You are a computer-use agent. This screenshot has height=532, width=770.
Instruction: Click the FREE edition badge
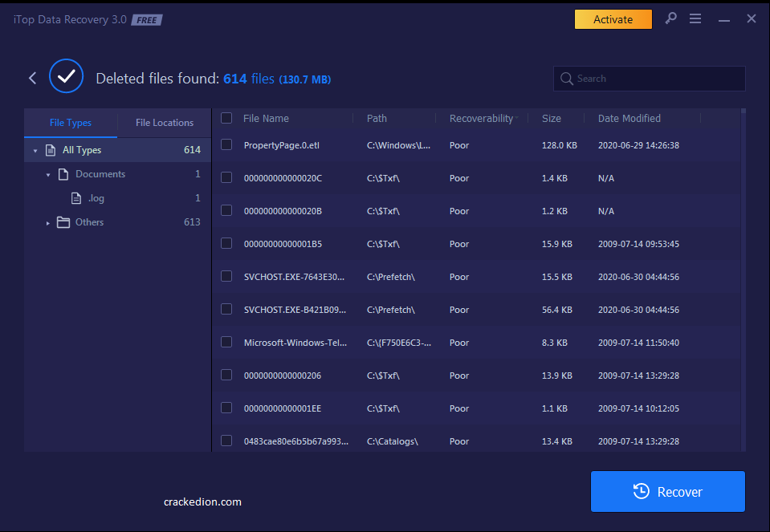click(x=146, y=20)
